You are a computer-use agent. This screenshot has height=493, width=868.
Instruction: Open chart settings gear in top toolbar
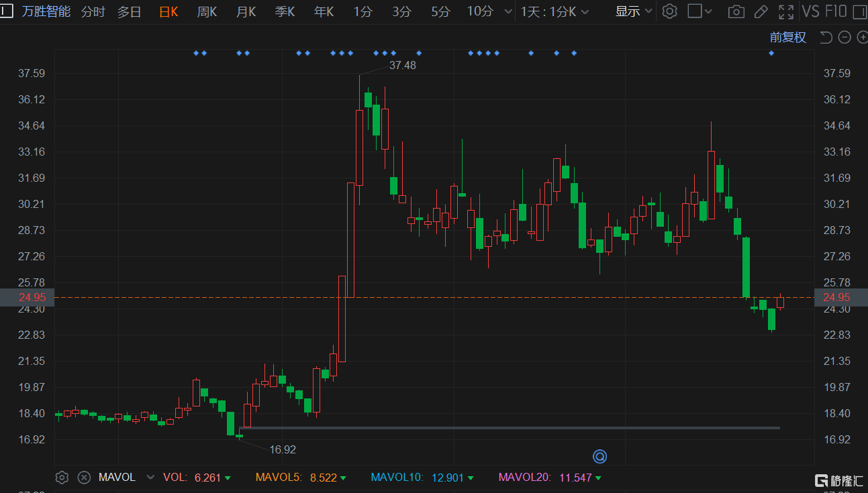pos(669,11)
